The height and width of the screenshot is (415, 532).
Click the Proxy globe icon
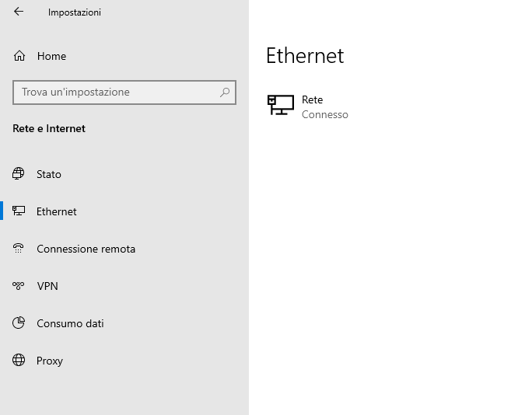click(x=19, y=361)
